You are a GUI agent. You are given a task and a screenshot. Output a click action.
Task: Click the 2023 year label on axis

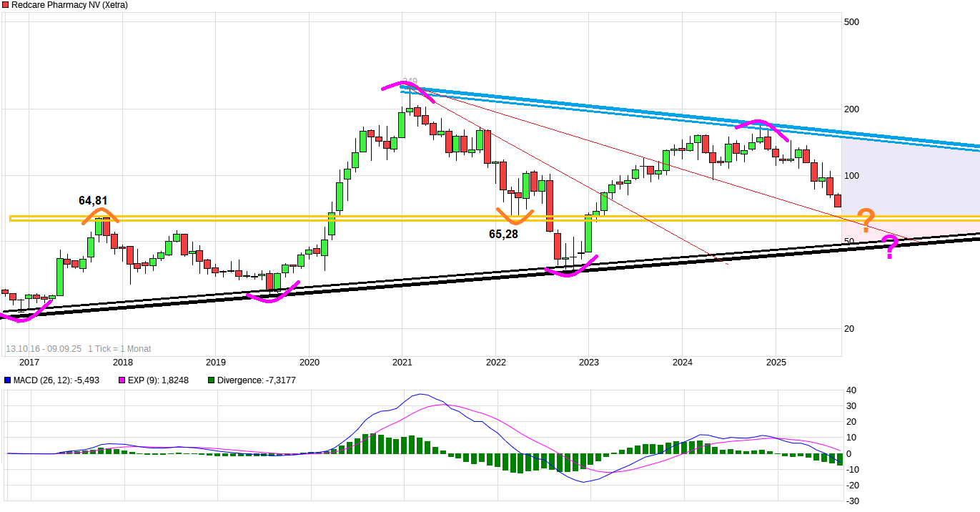[x=588, y=363]
